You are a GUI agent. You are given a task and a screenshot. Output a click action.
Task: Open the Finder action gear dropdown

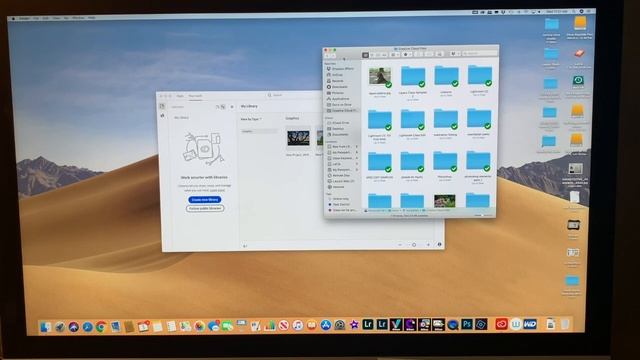click(x=407, y=54)
